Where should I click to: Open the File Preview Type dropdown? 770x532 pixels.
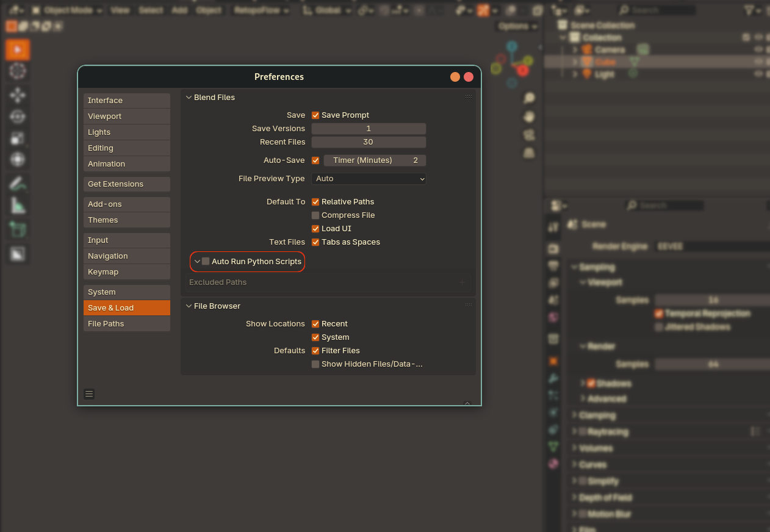[x=369, y=179]
